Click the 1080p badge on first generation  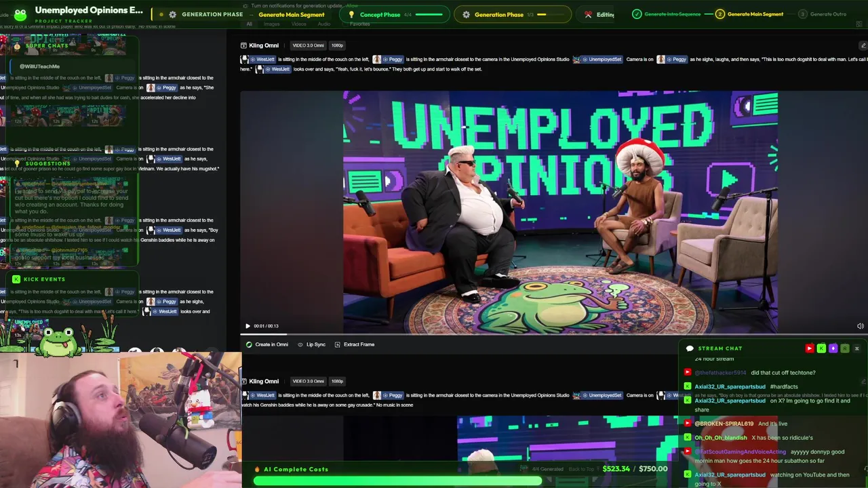(x=337, y=45)
